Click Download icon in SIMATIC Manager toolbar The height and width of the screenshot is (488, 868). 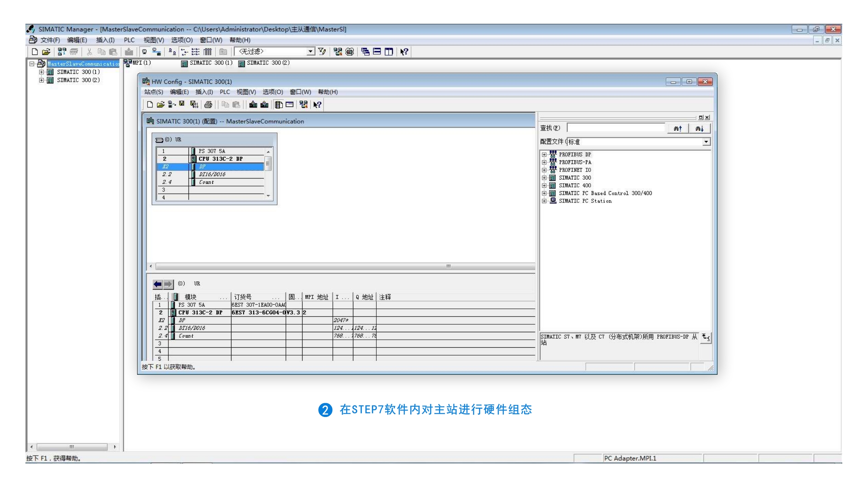(x=129, y=52)
